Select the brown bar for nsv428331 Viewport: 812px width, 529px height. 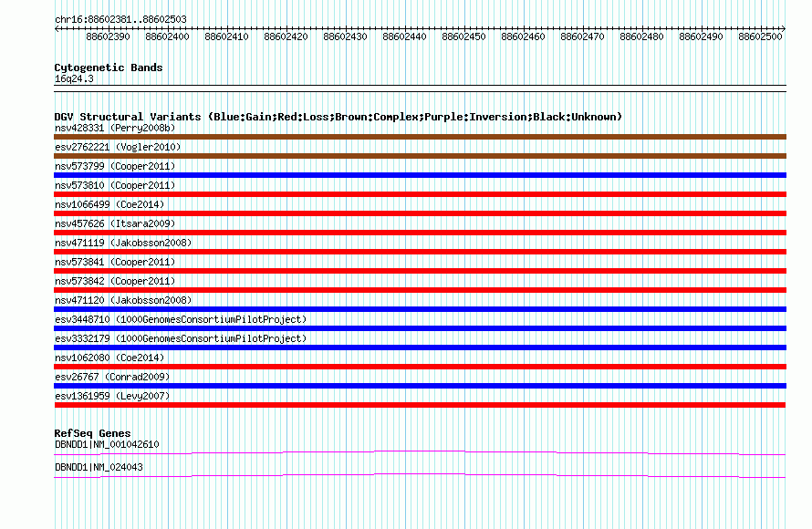(420, 137)
